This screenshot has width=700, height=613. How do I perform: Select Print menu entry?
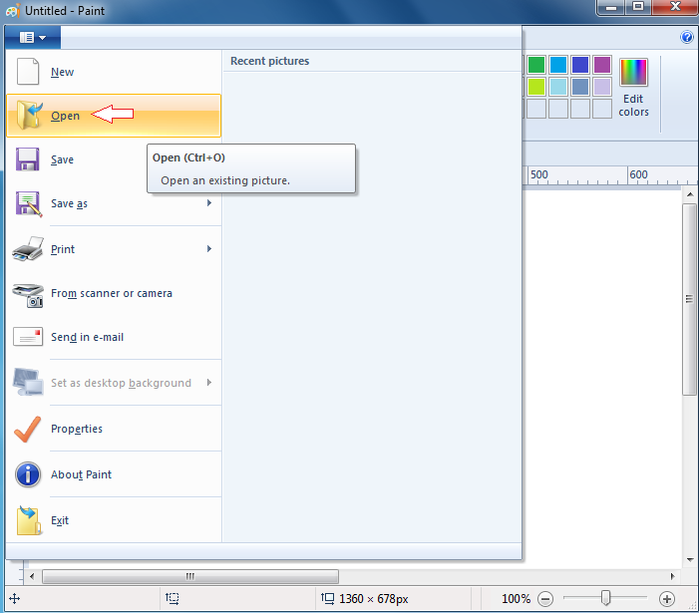point(114,249)
